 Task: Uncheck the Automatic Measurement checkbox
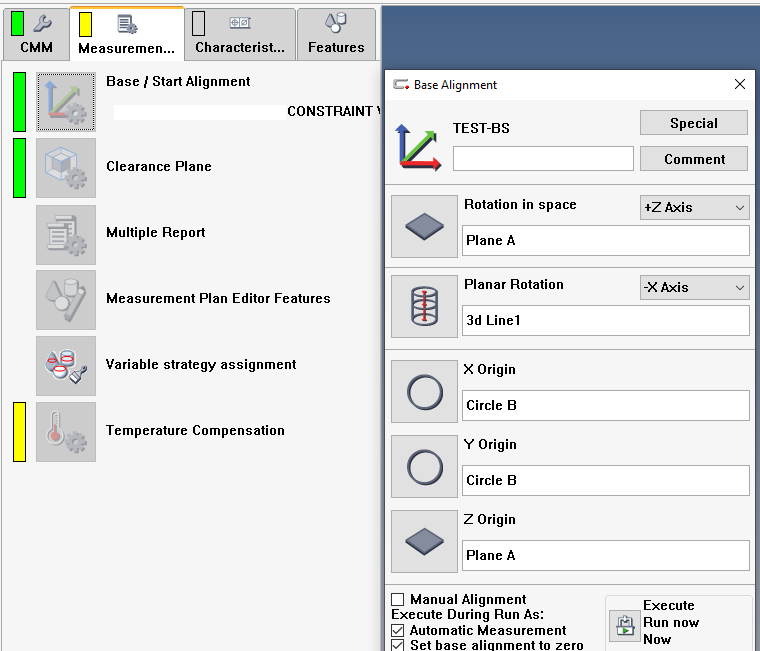(x=397, y=631)
